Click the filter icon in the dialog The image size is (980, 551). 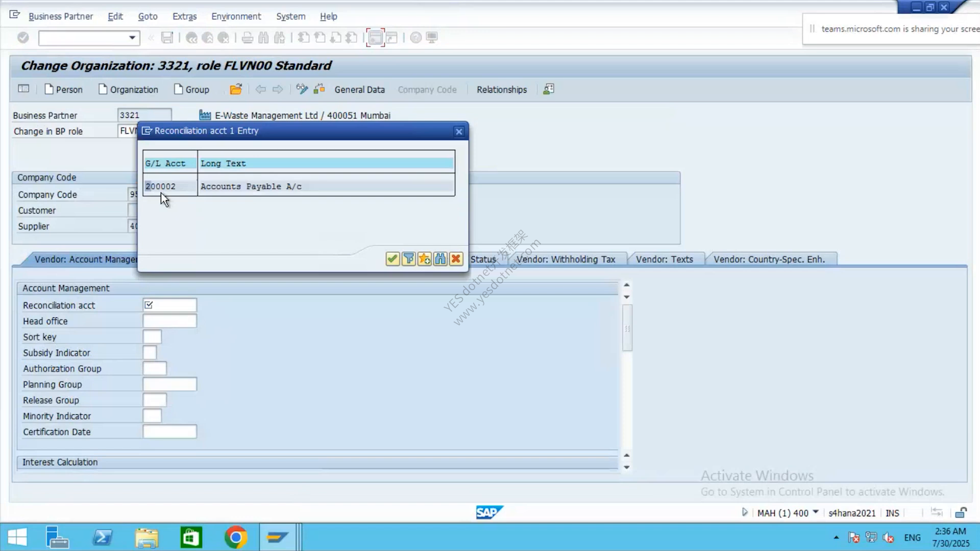[x=408, y=259]
